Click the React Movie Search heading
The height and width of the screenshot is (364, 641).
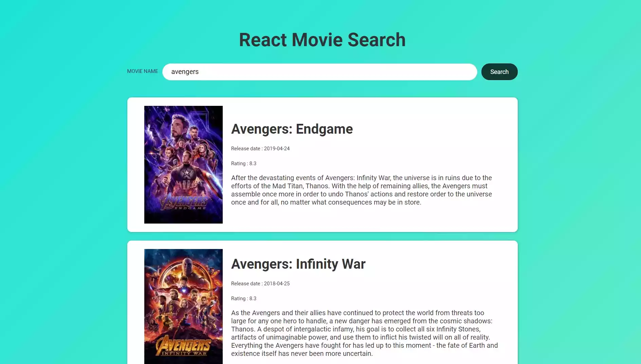(322, 39)
